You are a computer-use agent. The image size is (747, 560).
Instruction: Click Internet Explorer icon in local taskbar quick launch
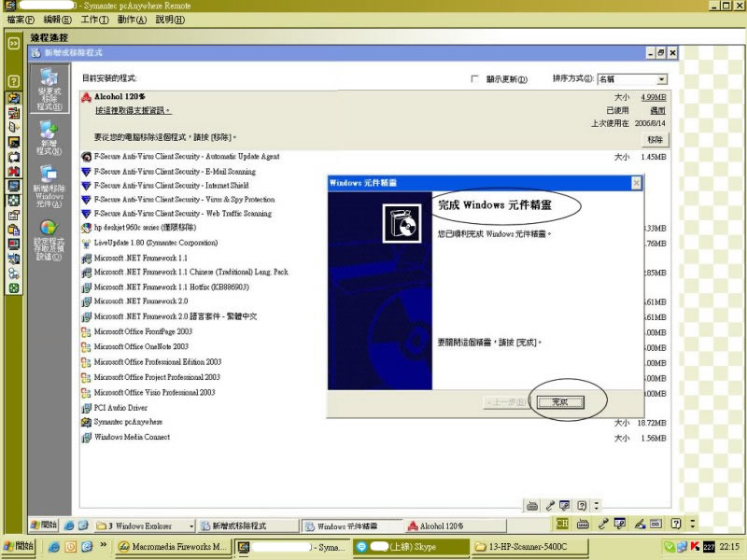(54, 547)
